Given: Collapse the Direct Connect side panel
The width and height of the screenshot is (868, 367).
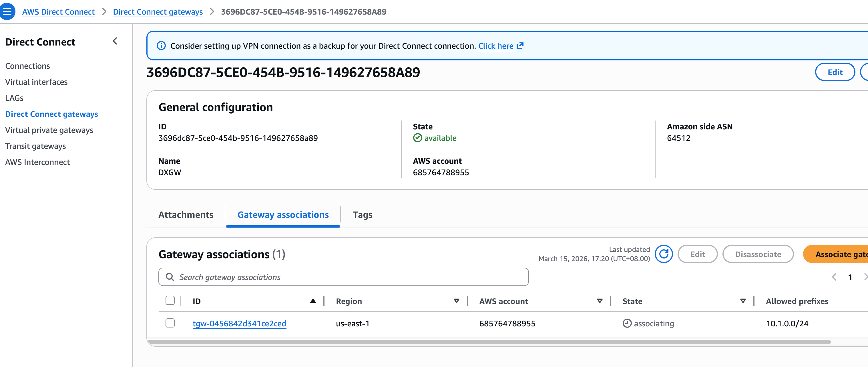Looking at the screenshot, I should coord(115,41).
